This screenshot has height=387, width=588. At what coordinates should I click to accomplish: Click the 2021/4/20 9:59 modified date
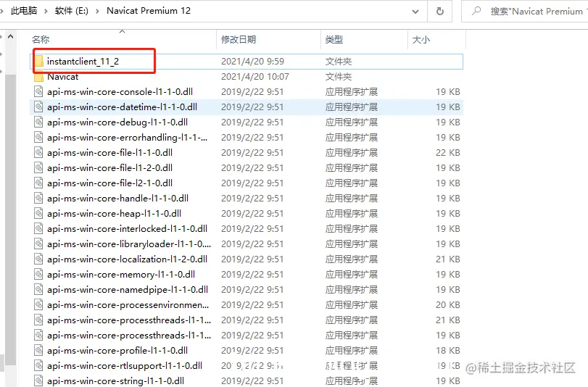(252, 62)
